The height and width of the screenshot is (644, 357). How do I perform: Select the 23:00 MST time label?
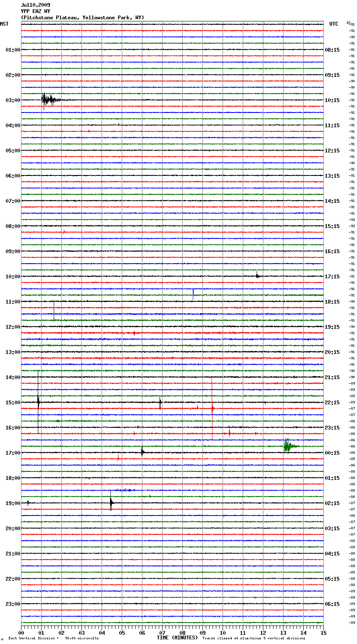[13, 604]
